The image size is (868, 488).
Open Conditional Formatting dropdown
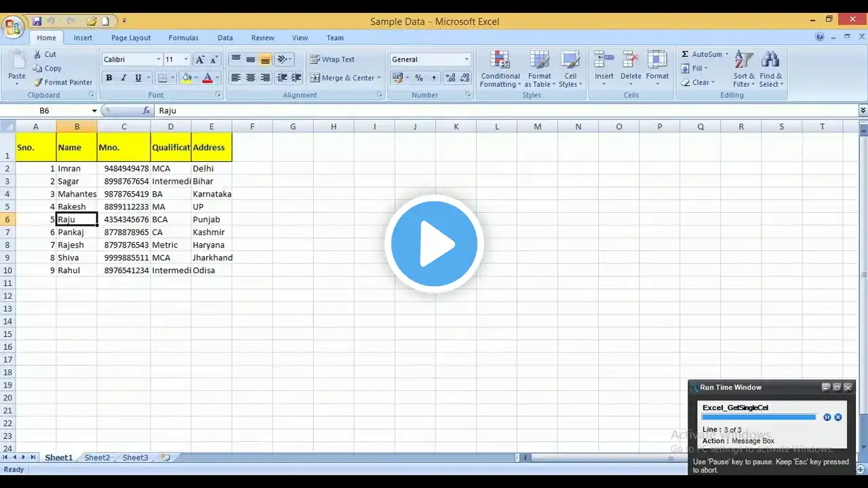coord(500,69)
